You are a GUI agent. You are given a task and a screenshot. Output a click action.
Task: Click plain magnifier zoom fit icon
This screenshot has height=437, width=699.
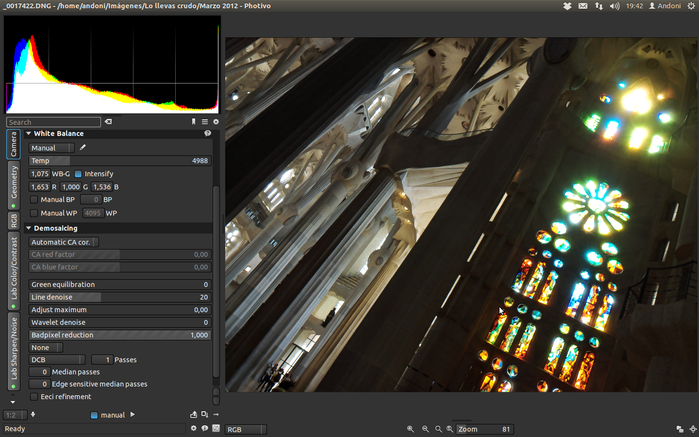439,429
